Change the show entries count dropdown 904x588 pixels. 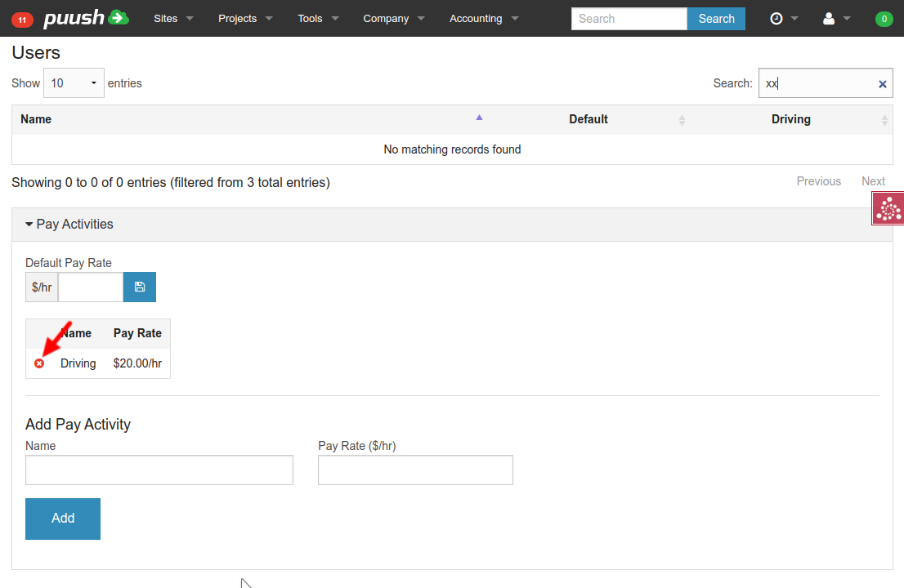click(74, 83)
